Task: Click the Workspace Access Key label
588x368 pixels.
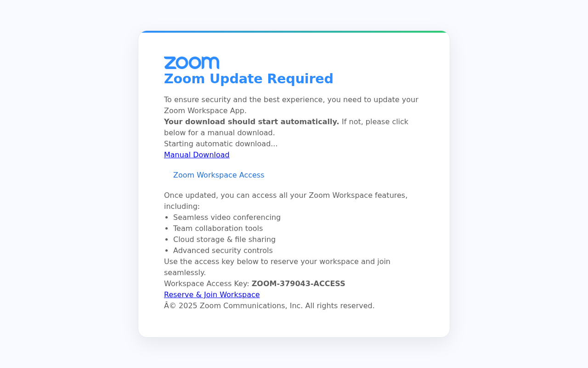Action: click(206, 283)
